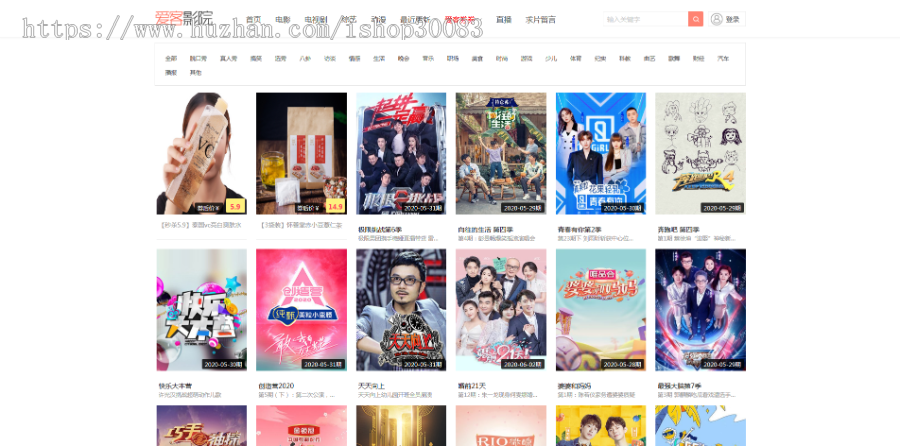Select the 真人秀 category filter
Screen dimensions: 900x446
[228, 59]
